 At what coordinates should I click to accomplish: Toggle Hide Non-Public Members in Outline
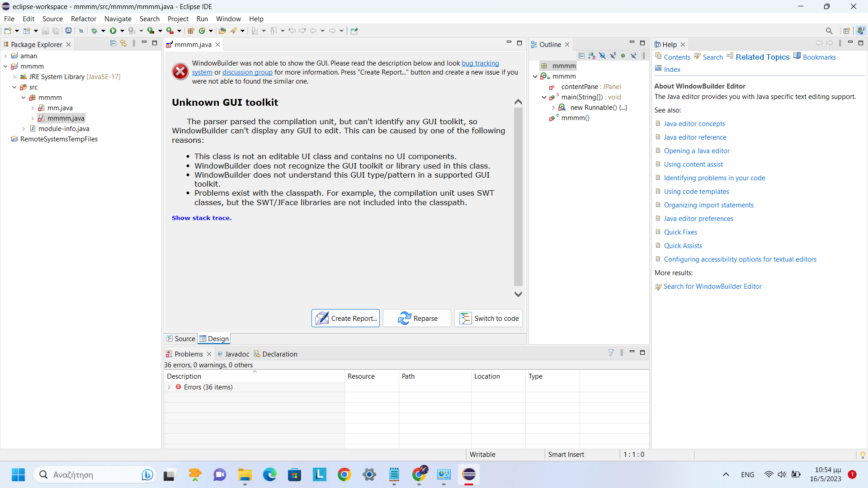623,56
